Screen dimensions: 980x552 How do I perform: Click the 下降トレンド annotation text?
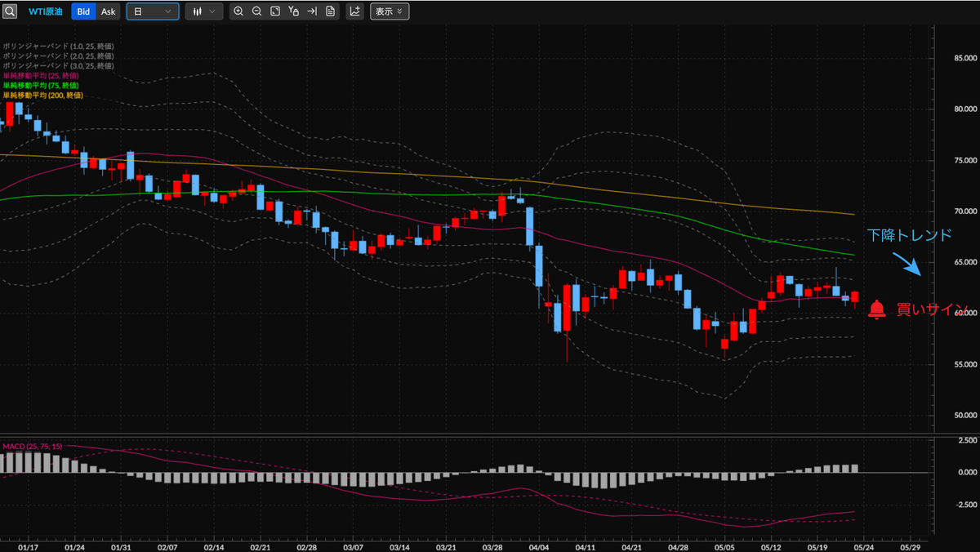pyautogui.click(x=909, y=235)
